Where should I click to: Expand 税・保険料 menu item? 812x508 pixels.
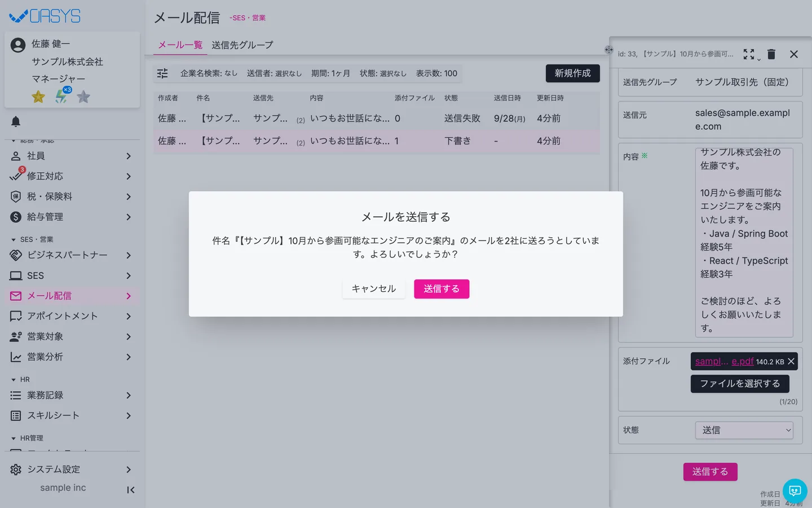[72, 196]
